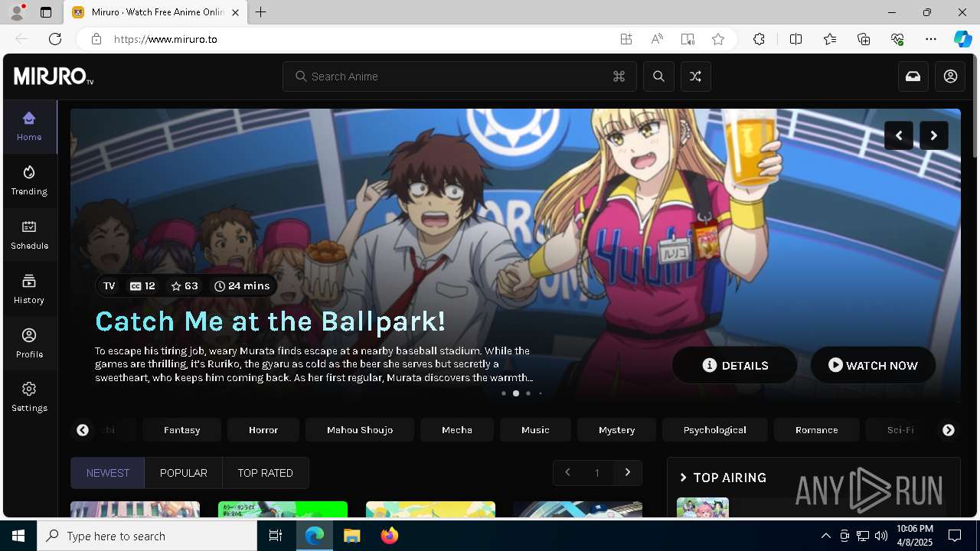The image size is (980, 551).
Task: Open the browser profile icon
Action: [x=17, y=12]
